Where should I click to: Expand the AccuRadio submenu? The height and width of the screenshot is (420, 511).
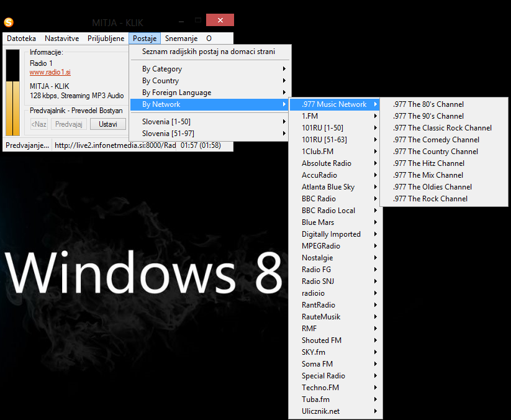(335, 175)
